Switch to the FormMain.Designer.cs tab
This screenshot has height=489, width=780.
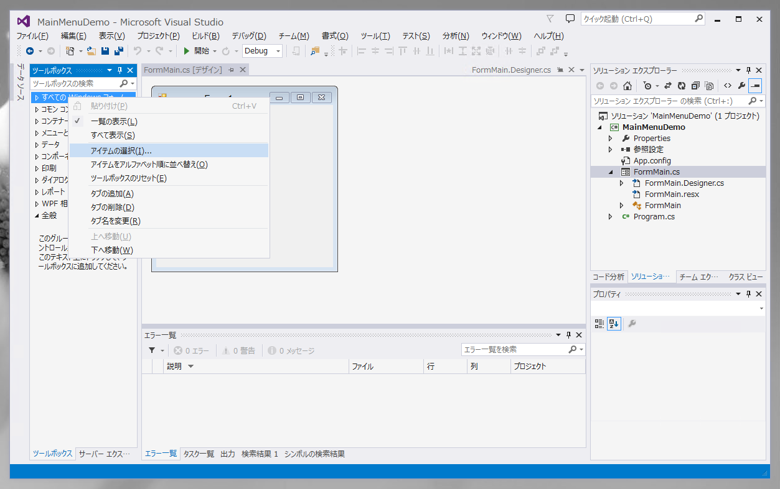click(x=511, y=70)
